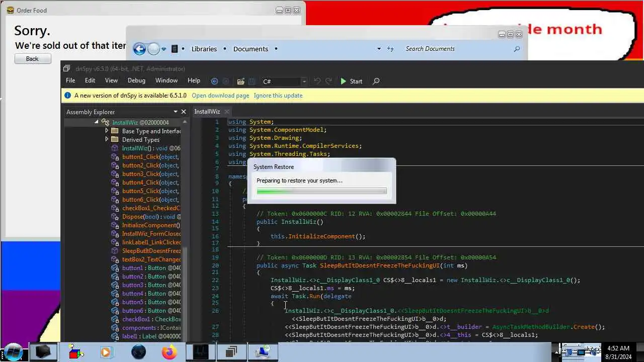Click the Explorer window Back arrow button
Image resolution: width=644 pixels, height=362 pixels.
point(139,49)
